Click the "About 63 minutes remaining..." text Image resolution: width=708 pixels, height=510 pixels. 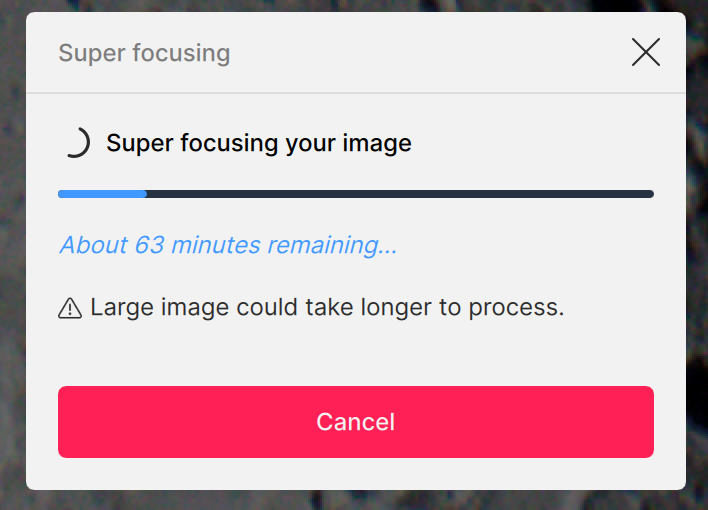click(x=228, y=245)
